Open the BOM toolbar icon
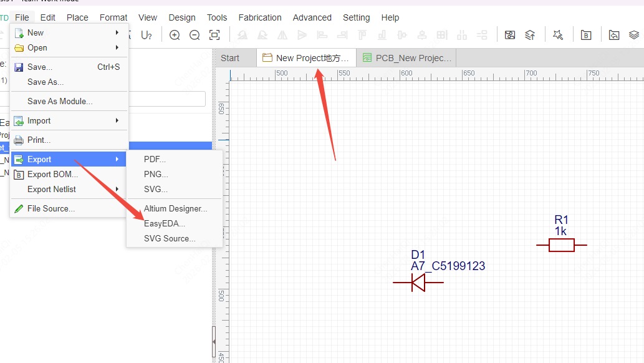Image resolution: width=644 pixels, height=363 pixels. [586, 36]
